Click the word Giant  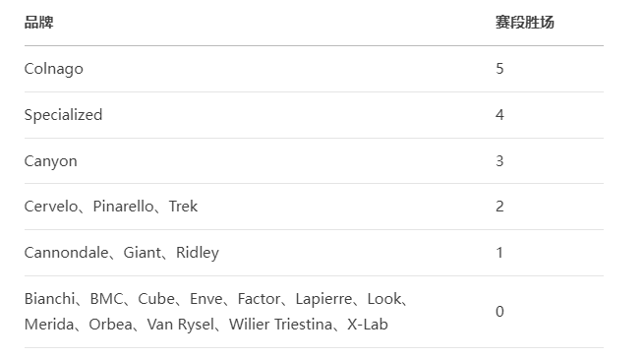coord(143,253)
